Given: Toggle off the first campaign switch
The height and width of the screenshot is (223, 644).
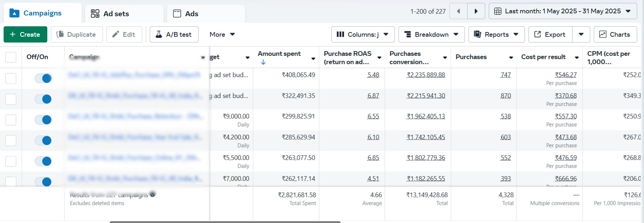Looking at the screenshot, I should [43, 78].
